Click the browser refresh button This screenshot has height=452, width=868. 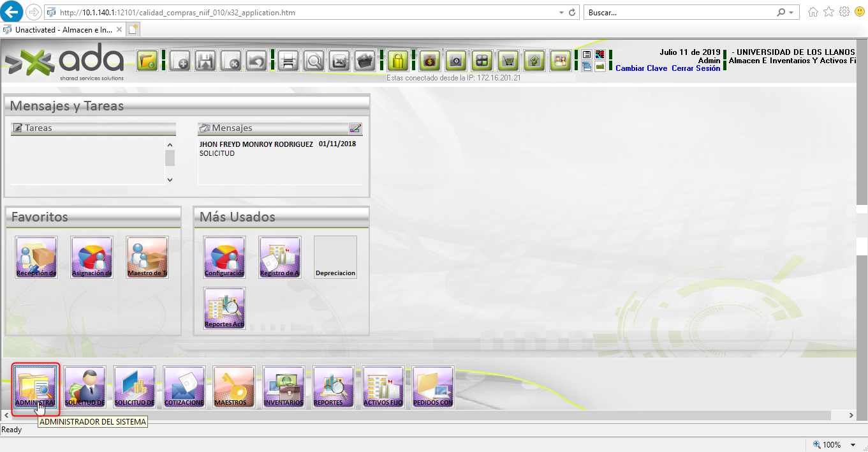tap(573, 13)
